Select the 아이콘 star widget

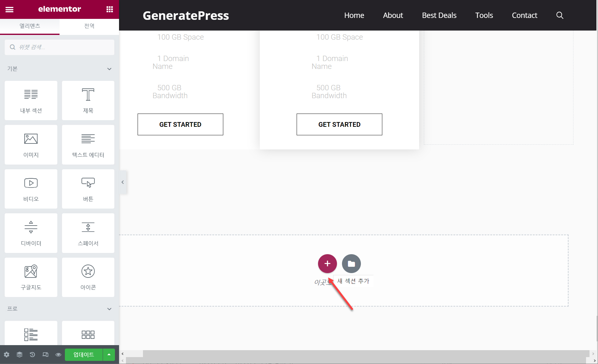tap(88, 277)
